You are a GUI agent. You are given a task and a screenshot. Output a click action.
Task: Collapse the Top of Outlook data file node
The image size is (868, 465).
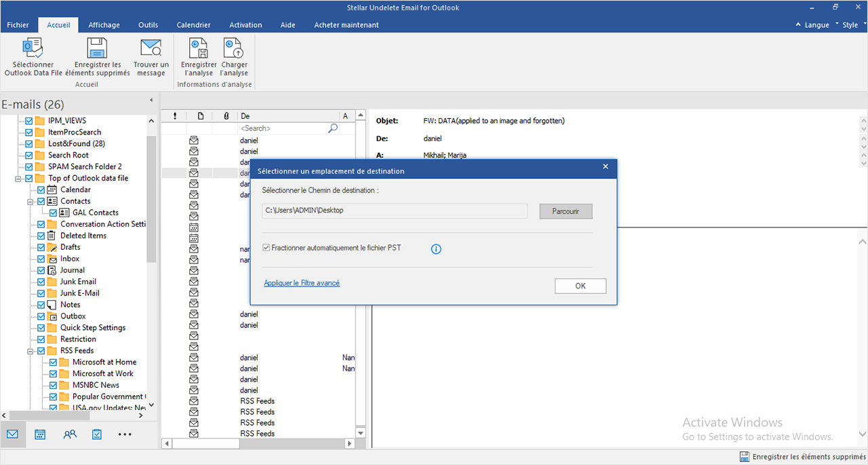[18, 179]
